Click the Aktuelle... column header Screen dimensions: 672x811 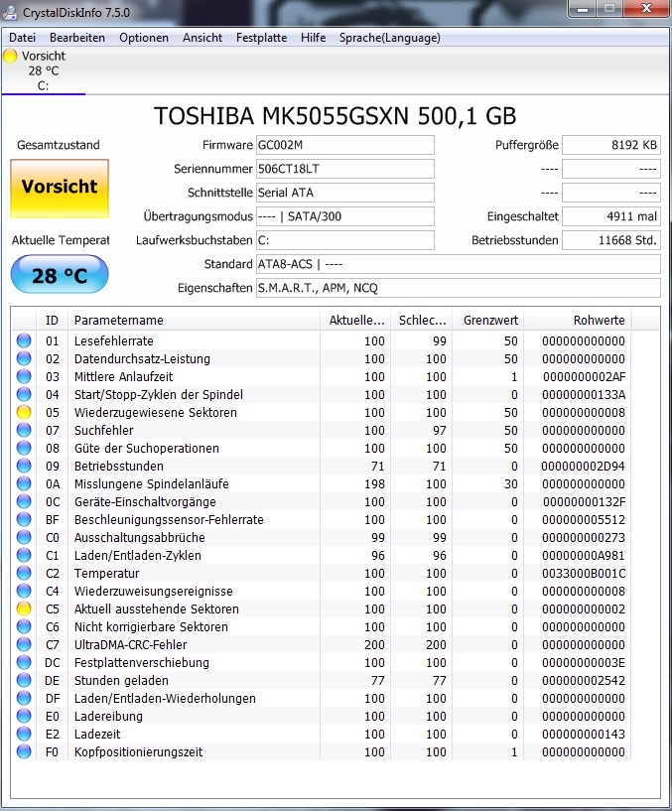[x=356, y=321]
